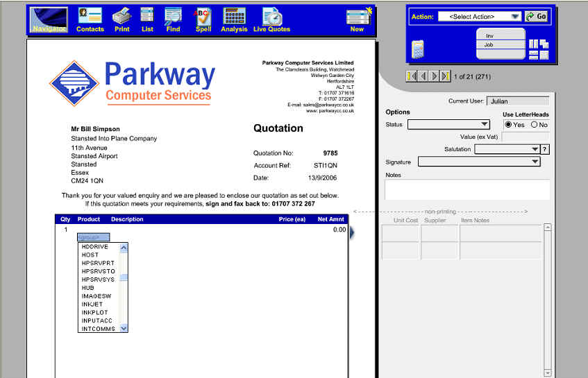The image size is (588, 378).
Task: Go to first record arrow
Action: pyautogui.click(x=412, y=76)
